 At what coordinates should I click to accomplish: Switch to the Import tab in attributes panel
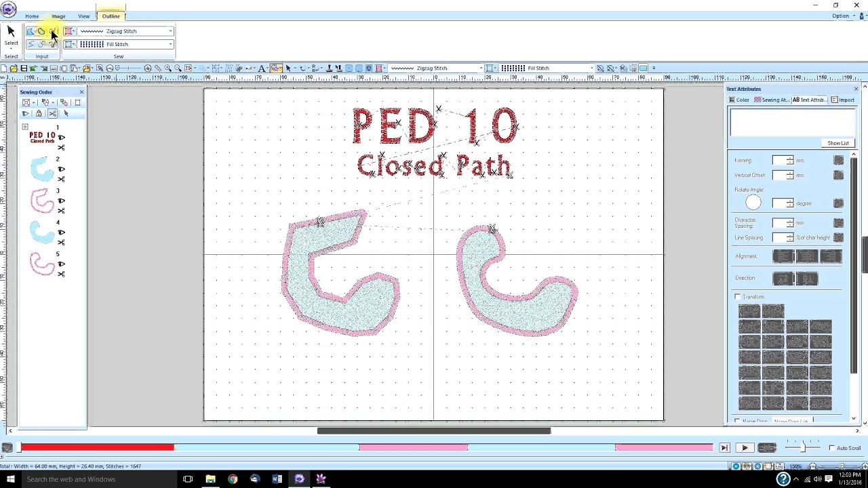843,100
